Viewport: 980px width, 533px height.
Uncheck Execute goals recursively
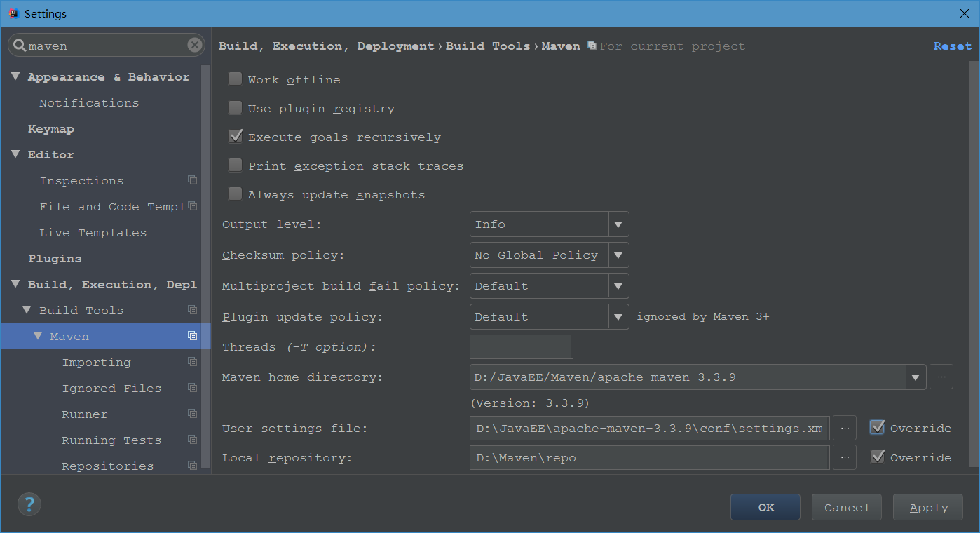(235, 137)
